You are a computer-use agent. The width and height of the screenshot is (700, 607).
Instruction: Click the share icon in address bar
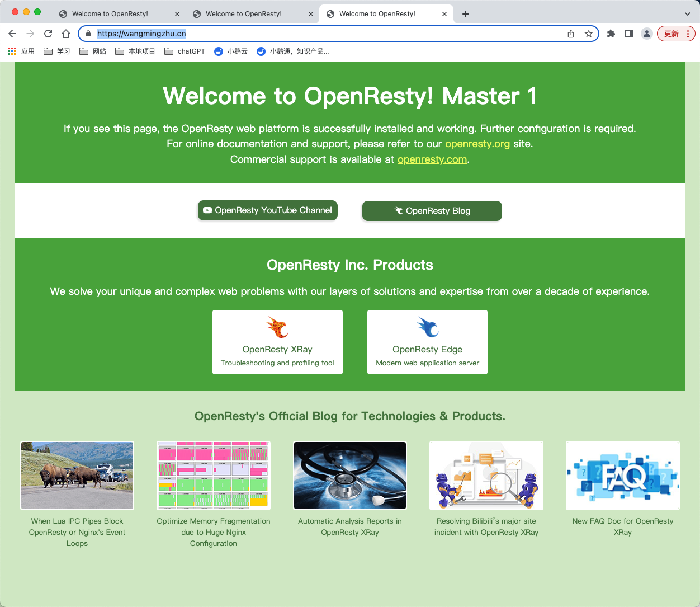[x=571, y=34]
